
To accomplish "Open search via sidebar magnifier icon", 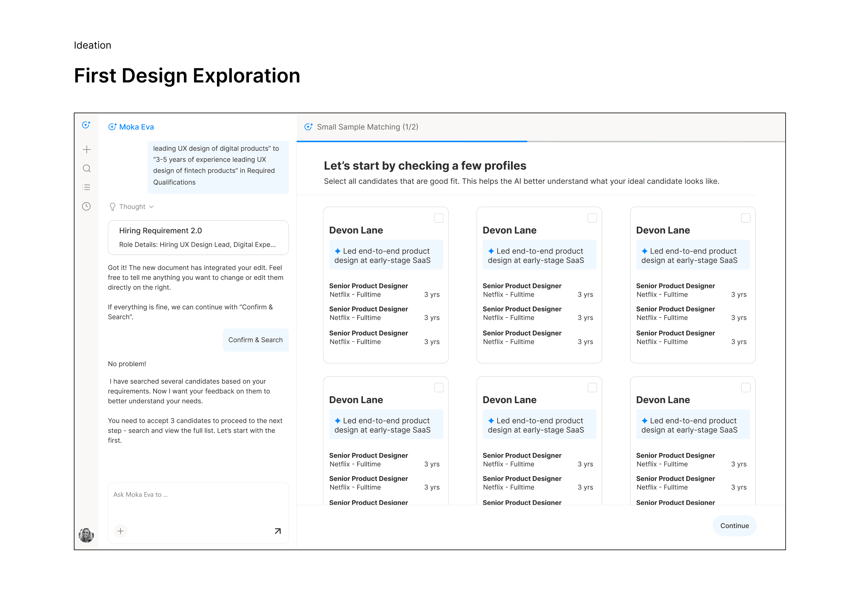I will coord(87,169).
